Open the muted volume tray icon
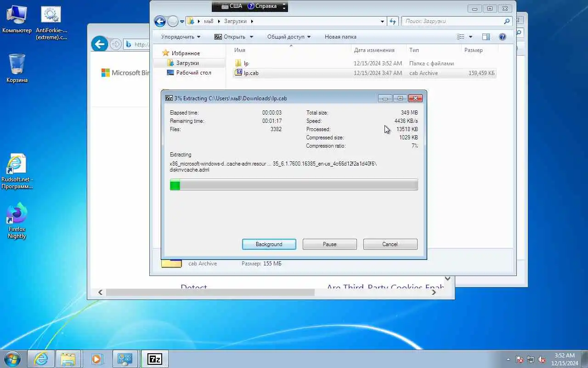The width and height of the screenshot is (588, 368). coord(542,359)
